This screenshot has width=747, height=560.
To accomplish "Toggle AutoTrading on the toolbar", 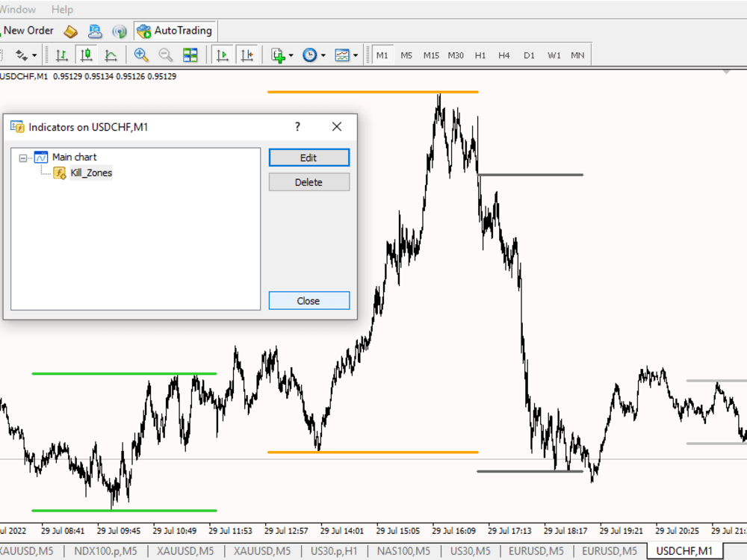I will click(174, 31).
